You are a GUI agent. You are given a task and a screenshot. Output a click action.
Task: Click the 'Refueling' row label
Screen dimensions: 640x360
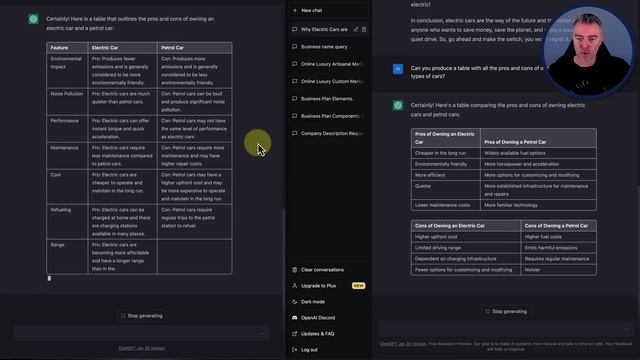[x=61, y=210]
